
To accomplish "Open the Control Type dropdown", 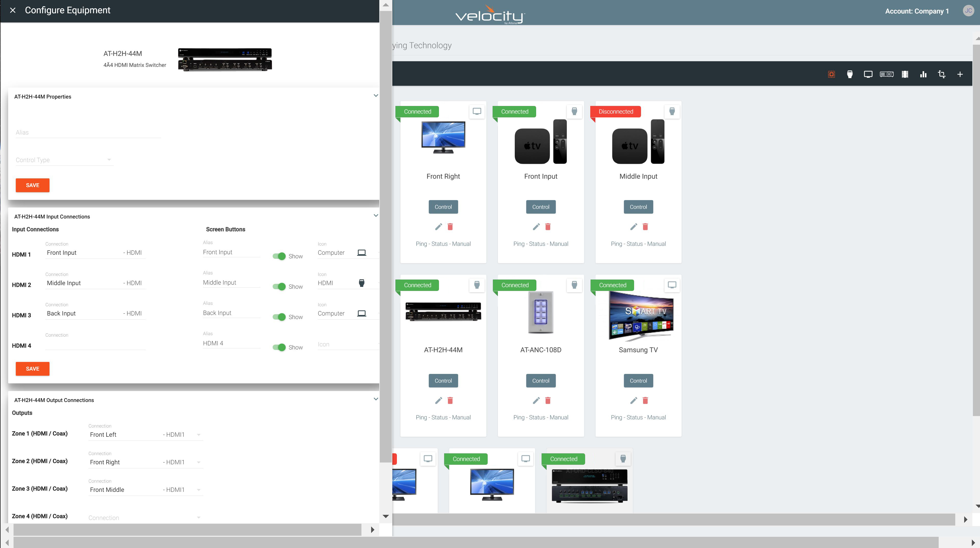I will coord(64,160).
